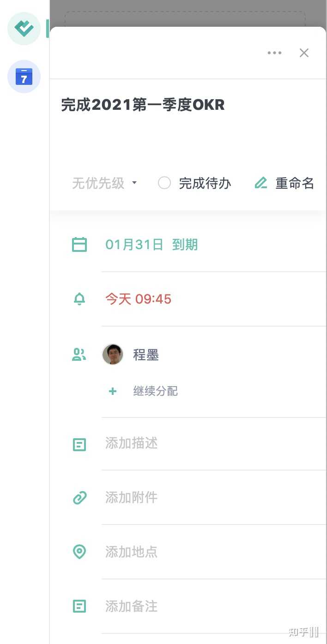Click 继续分配 to add another assignee
Image resolution: width=327 pixels, height=644 pixels.
pyautogui.click(x=155, y=391)
